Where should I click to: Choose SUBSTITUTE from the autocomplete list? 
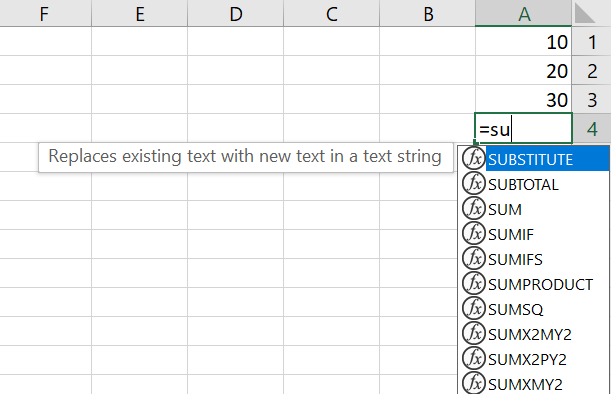pyautogui.click(x=534, y=159)
